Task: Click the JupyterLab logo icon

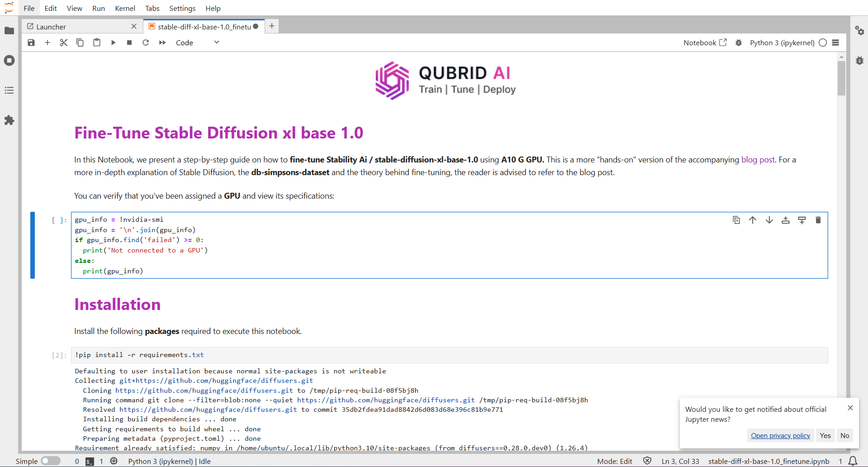Action: coord(9,8)
